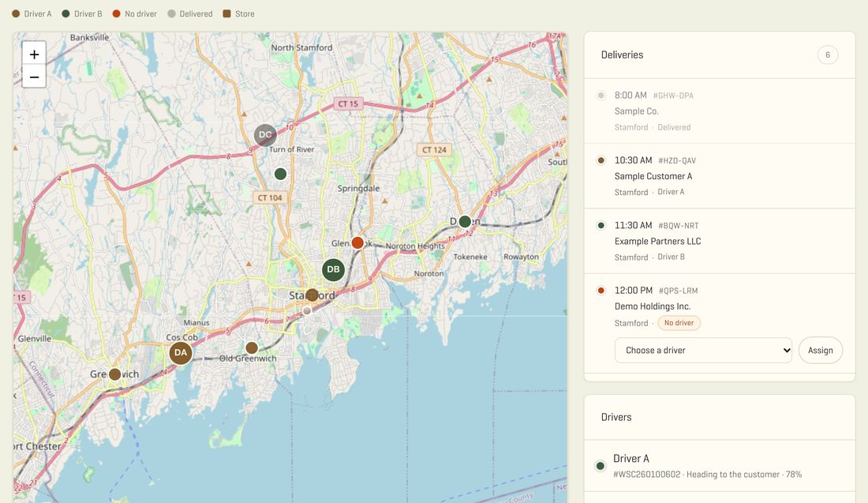868x503 pixels.
Task: Select the green delivery marker at Darien
Action: 465,222
